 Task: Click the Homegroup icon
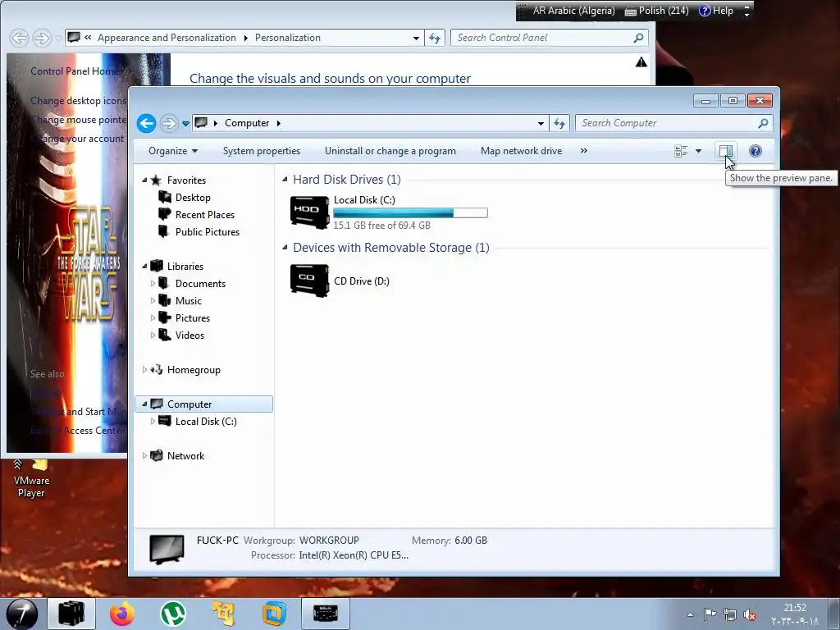coord(157,370)
